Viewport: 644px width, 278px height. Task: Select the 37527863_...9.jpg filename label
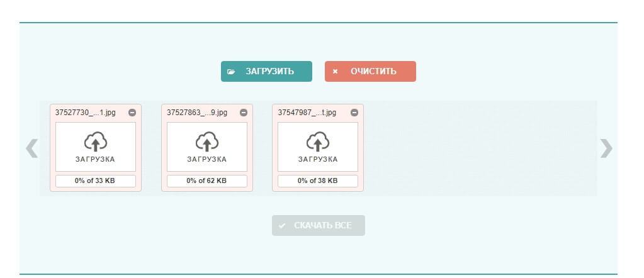pos(197,113)
